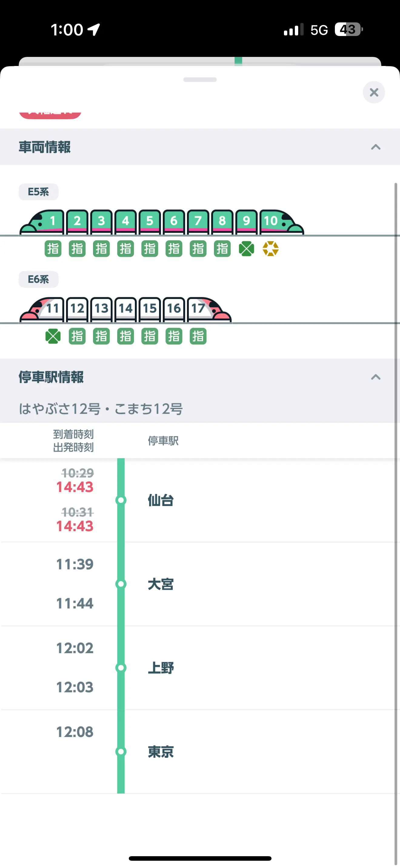Select car 6 of the E5 train
This screenshot has height=868, width=400.
pos(174,222)
